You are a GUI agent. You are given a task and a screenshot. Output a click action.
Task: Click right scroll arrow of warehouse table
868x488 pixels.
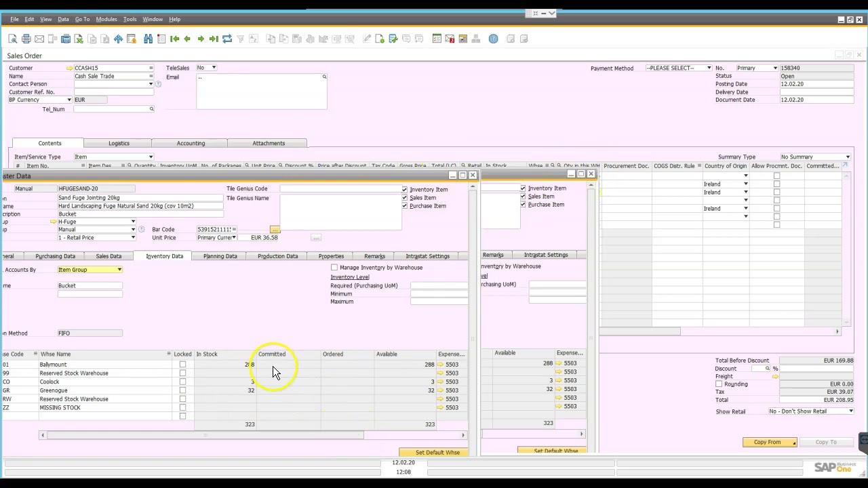pyautogui.click(x=463, y=435)
